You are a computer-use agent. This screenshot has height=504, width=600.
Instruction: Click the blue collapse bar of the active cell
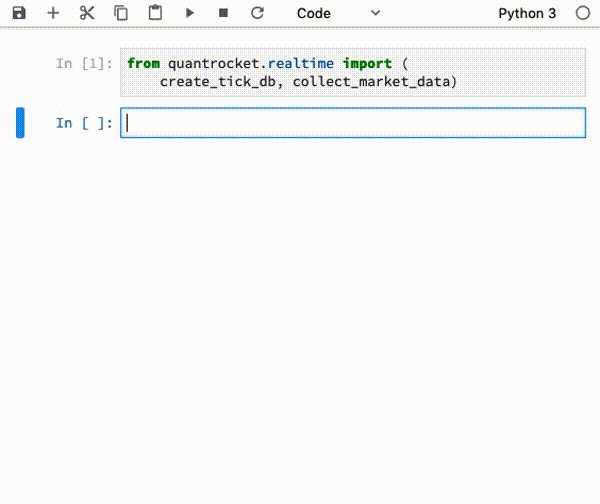click(x=20, y=123)
